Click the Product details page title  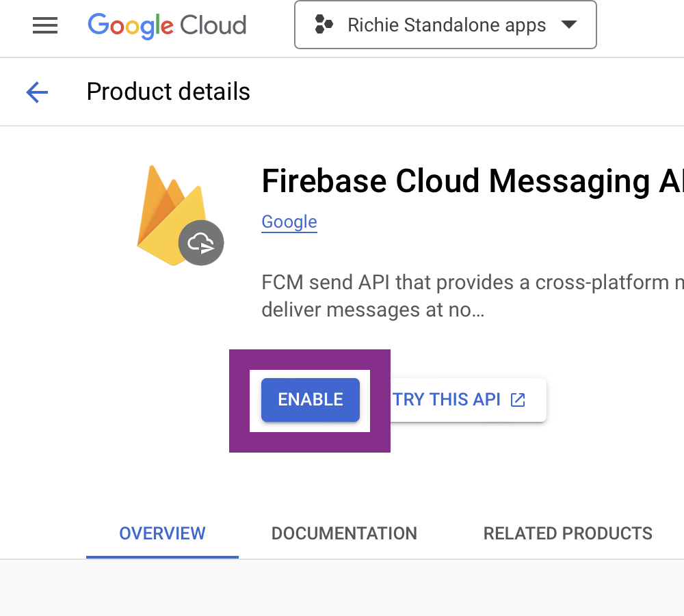point(168,92)
